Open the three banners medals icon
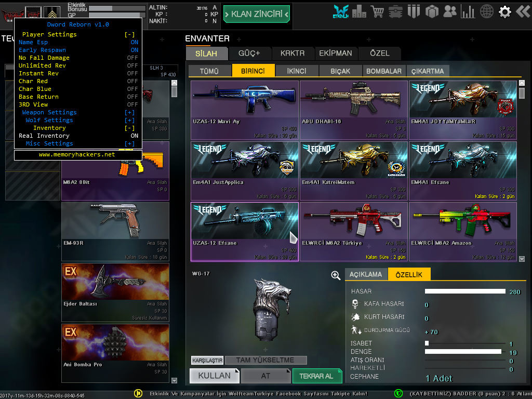 coord(414,12)
